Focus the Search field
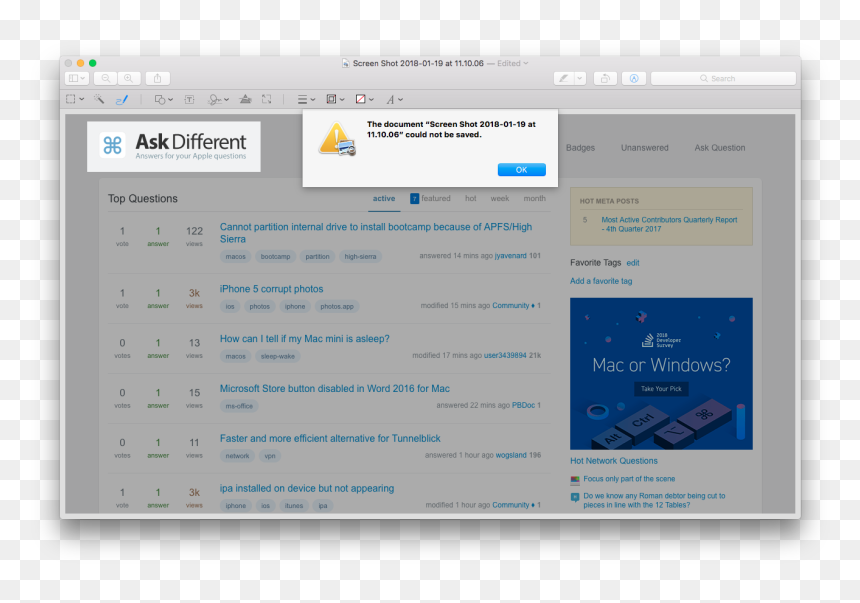The image size is (860, 603). (x=723, y=78)
